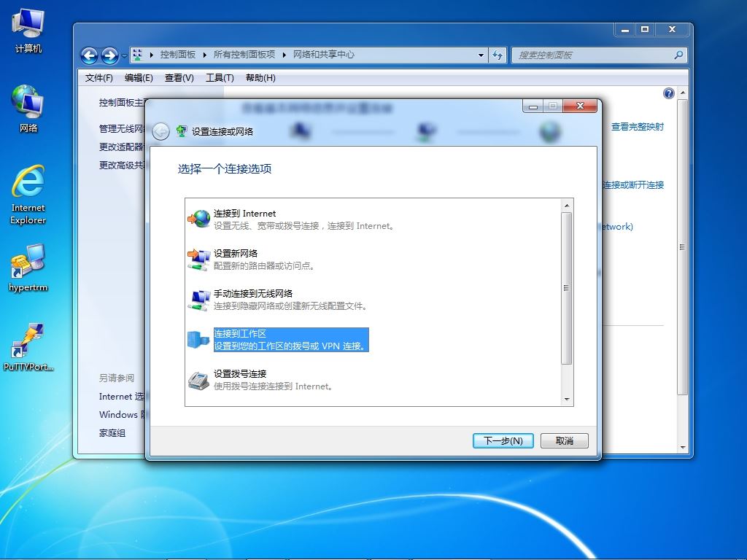Click the 设置拨号连接 telephone icon
Image resolution: width=747 pixels, height=560 pixels.
198,380
